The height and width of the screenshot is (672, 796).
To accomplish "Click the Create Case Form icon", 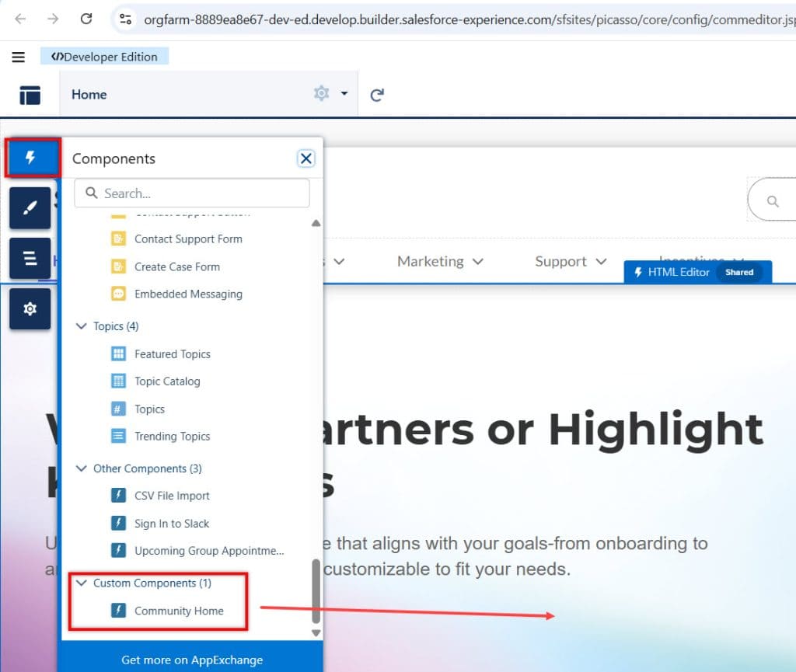I will 118,266.
